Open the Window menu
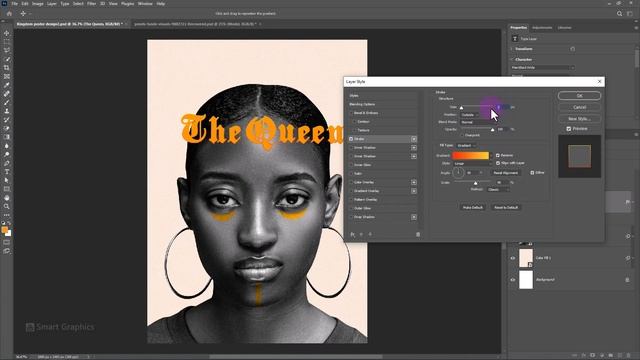This screenshot has width=640, height=360. click(145, 4)
